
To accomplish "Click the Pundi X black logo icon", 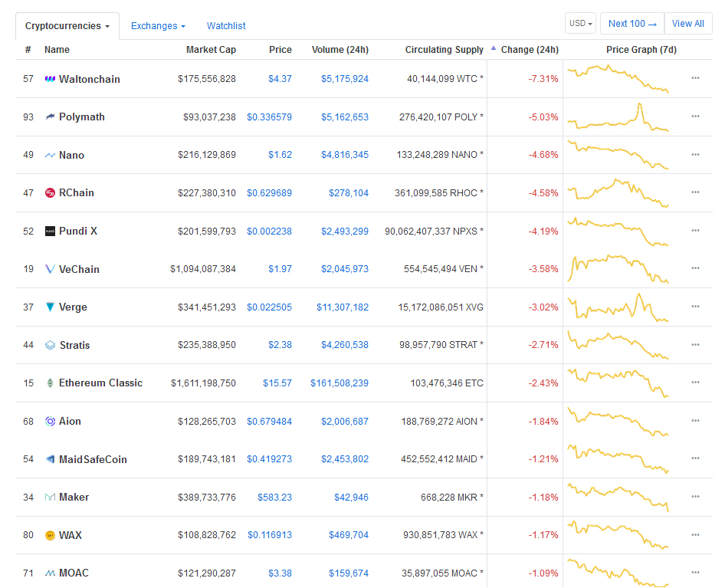I will 50,231.
